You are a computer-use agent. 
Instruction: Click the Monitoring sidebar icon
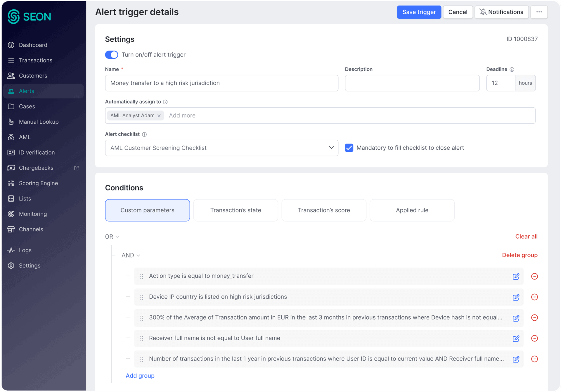[11, 214]
